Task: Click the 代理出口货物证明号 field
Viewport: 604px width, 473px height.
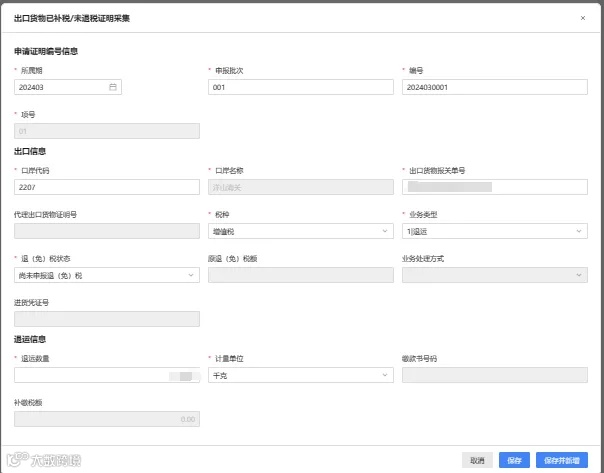Action: point(107,231)
